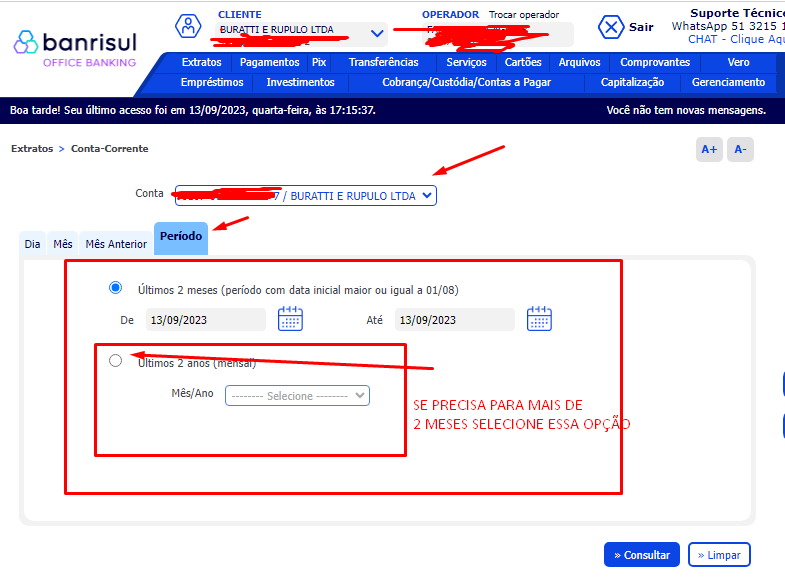
Task: Increase font size with A+ button
Action: pyautogui.click(x=709, y=149)
